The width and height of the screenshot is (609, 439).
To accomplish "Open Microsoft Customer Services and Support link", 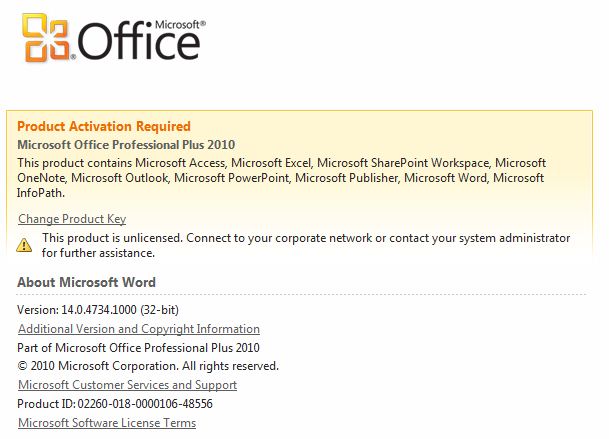I will pyautogui.click(x=128, y=385).
